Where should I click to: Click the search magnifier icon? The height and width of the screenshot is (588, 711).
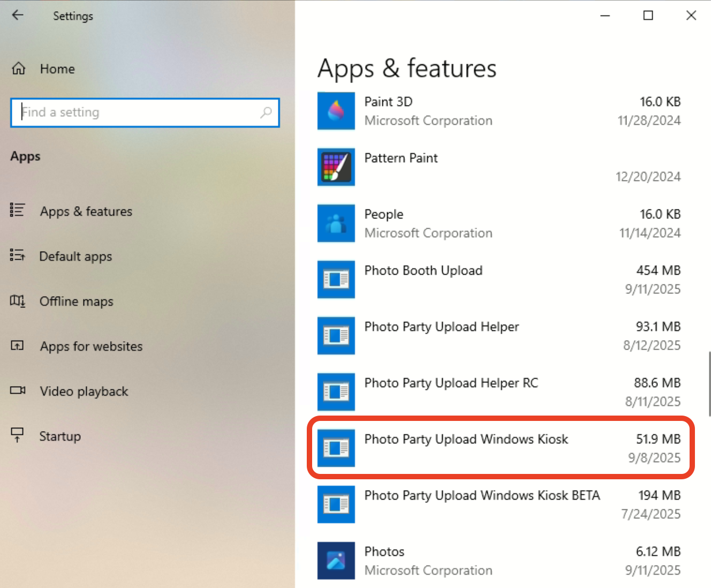coord(266,112)
